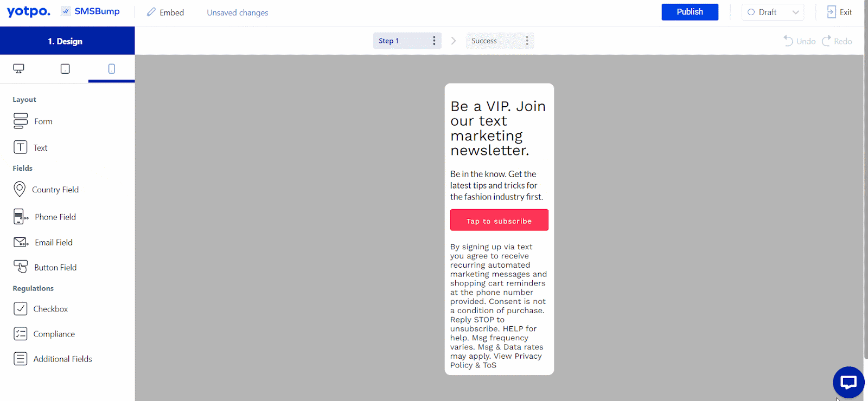Add the Additional Fields element

click(53, 359)
